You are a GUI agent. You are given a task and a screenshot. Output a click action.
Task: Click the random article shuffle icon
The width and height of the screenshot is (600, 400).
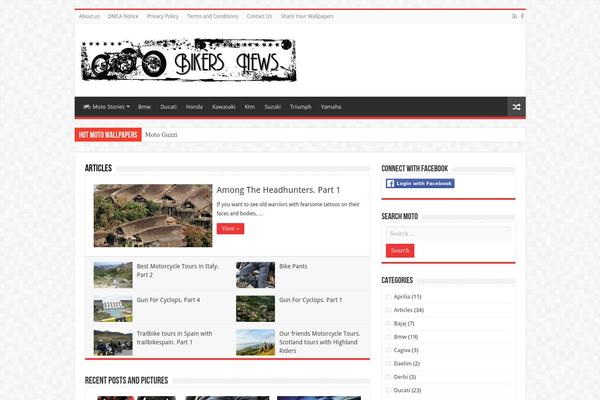point(516,107)
